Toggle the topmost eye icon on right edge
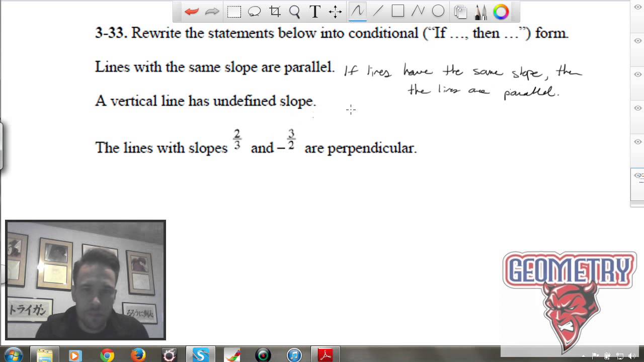The height and width of the screenshot is (362, 644). (638, 7)
